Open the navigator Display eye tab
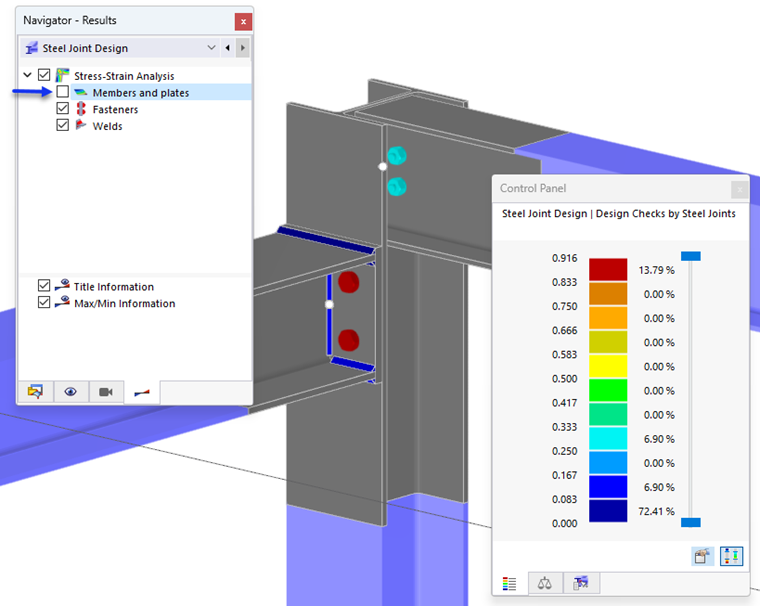This screenshot has height=606, width=760. point(71,392)
